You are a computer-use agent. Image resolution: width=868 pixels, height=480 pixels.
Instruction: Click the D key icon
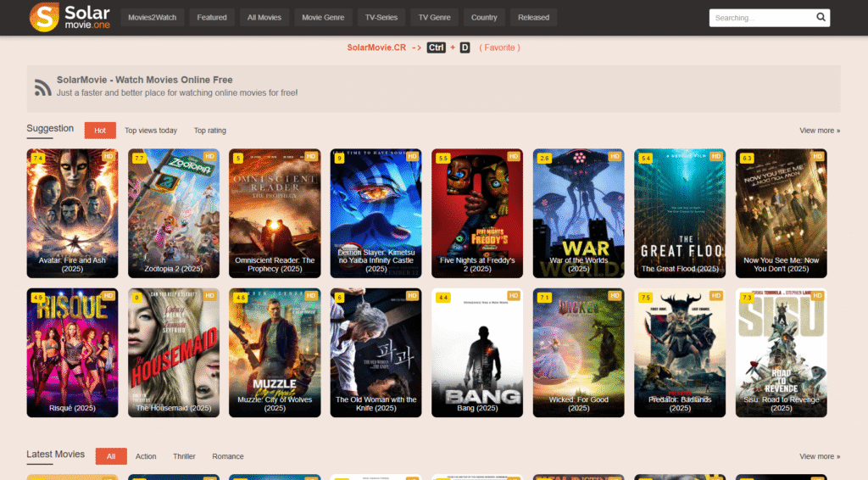[x=465, y=47]
